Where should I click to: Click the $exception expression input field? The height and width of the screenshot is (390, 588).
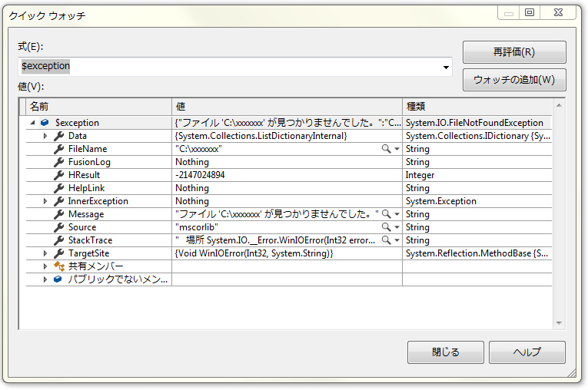[x=234, y=67]
